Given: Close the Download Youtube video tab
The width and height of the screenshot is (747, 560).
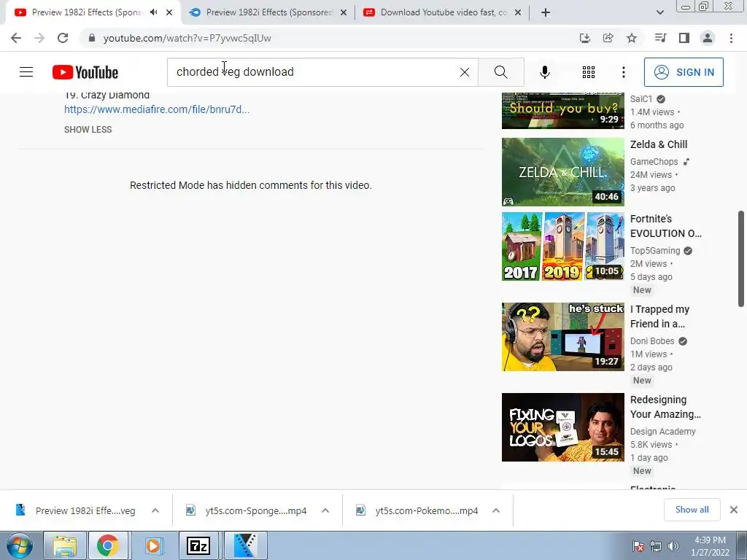Looking at the screenshot, I should [518, 13].
